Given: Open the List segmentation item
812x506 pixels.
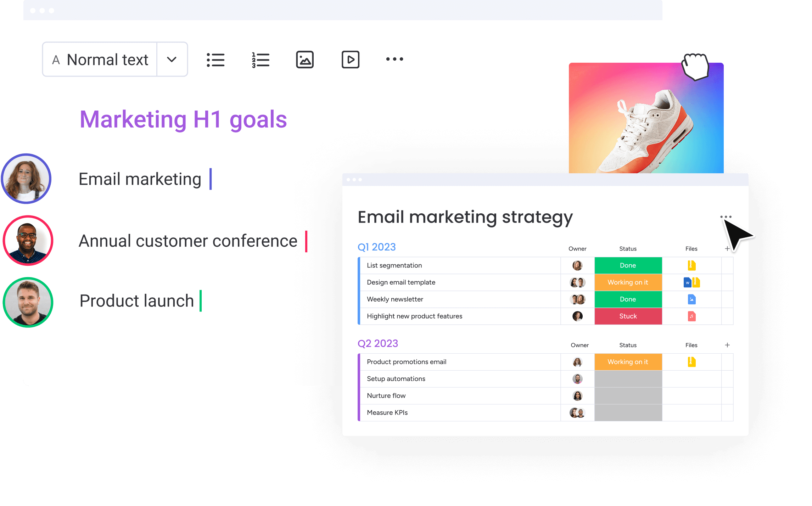Looking at the screenshot, I should point(460,265).
